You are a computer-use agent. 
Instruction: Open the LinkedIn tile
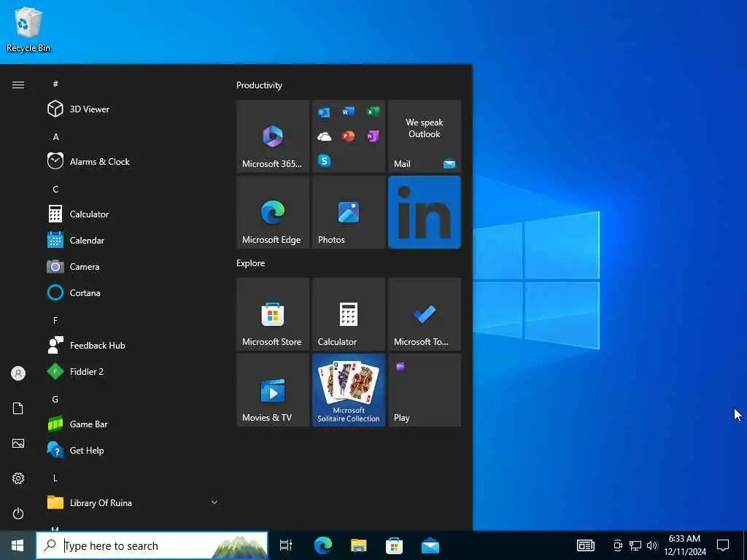(425, 212)
